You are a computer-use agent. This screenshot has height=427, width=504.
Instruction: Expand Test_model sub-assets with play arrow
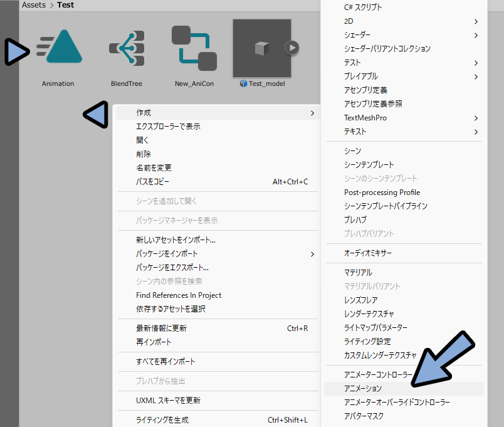[292, 48]
